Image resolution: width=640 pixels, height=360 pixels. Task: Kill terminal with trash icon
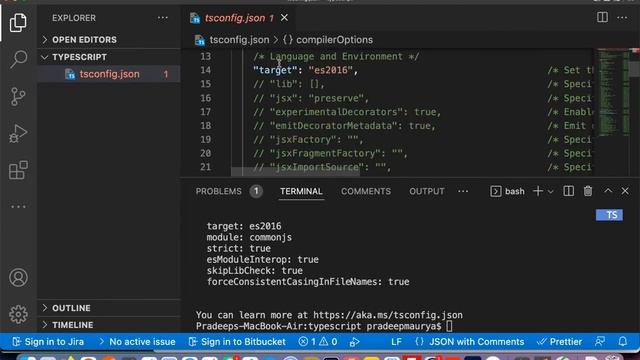pos(588,191)
